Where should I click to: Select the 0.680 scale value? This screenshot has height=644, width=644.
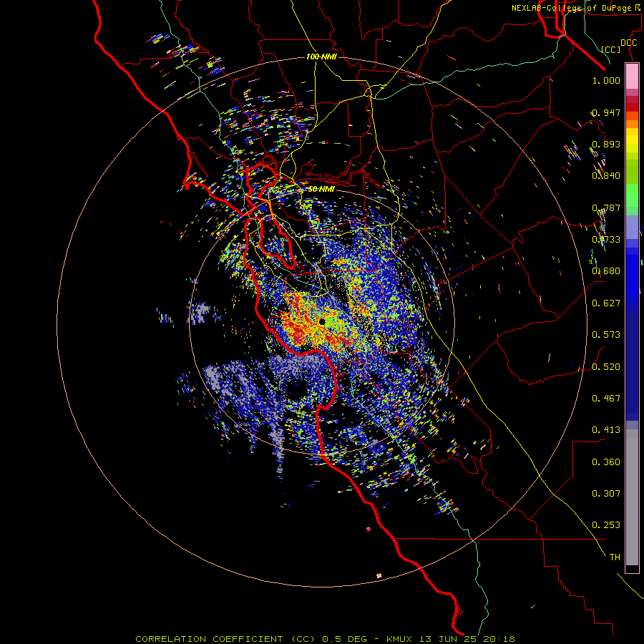pyautogui.click(x=606, y=271)
